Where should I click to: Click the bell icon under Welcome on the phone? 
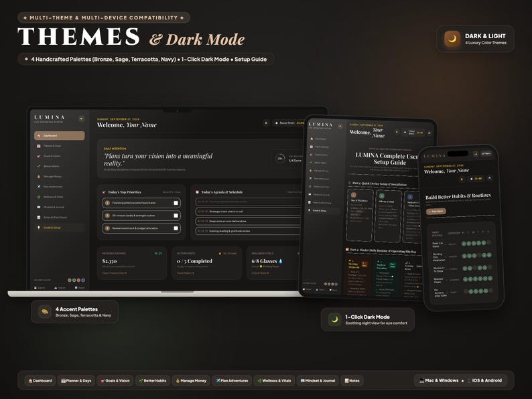click(461, 179)
